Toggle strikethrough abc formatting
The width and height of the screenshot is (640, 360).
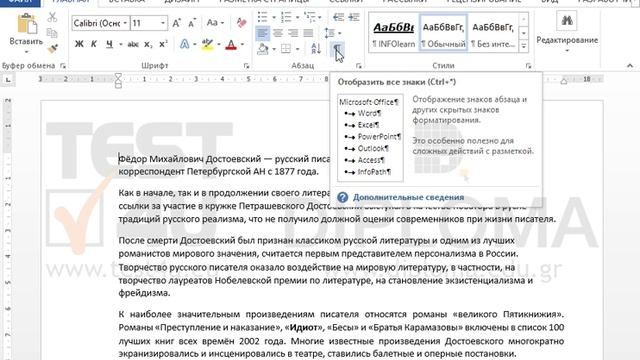pyautogui.click(x=133, y=44)
